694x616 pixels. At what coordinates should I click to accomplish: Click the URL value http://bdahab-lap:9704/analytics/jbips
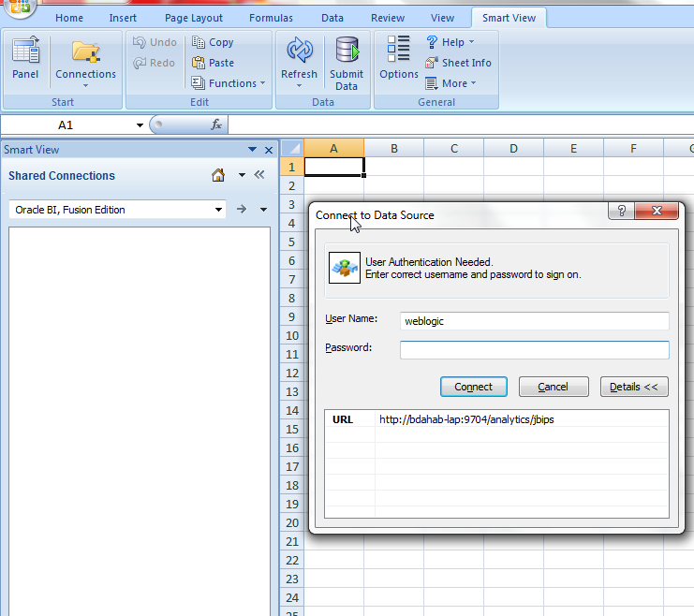tap(466, 419)
